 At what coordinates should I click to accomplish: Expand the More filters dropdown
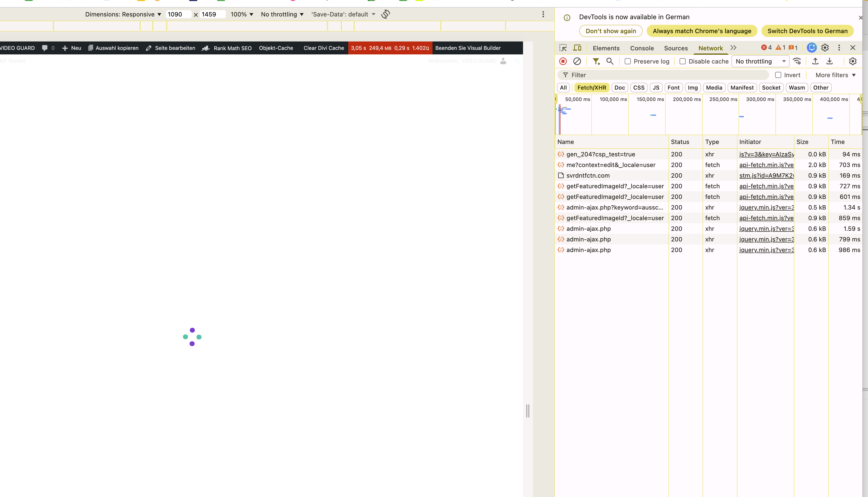835,75
